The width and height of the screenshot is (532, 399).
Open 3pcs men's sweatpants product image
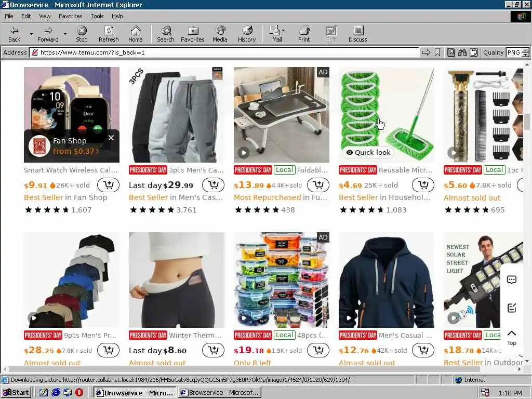(177, 115)
